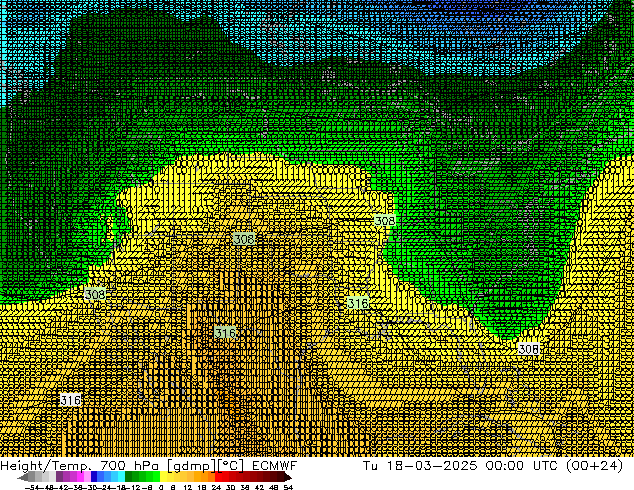Click the dark blue legend swatch
The height and width of the screenshot is (490, 634).
point(94,477)
